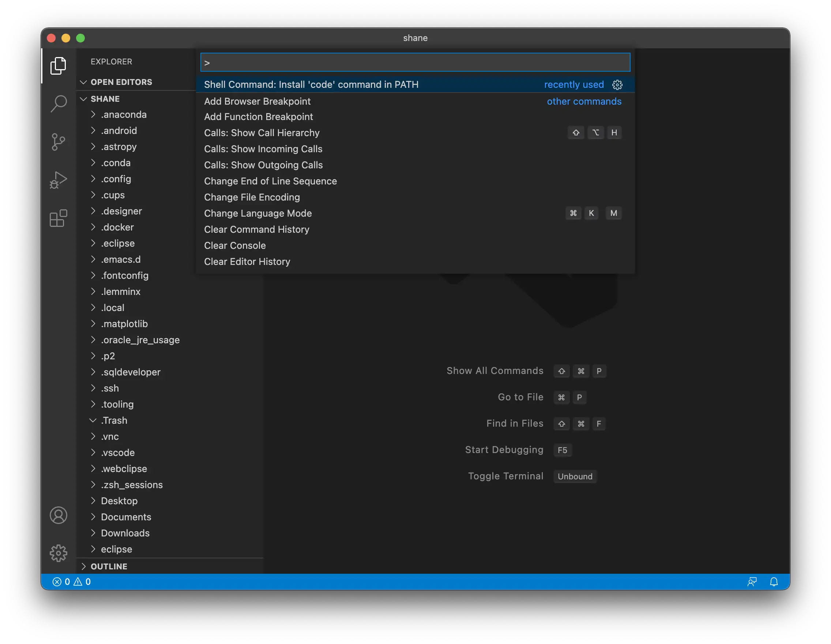Select the .matplotlib folder row
The width and height of the screenshot is (831, 644).
[170, 324]
